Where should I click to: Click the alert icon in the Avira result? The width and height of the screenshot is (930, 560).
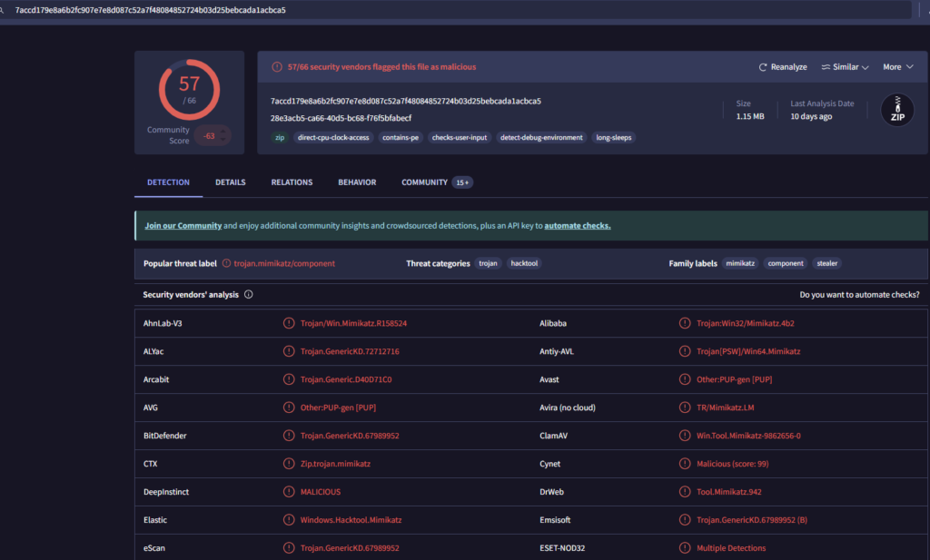point(685,408)
